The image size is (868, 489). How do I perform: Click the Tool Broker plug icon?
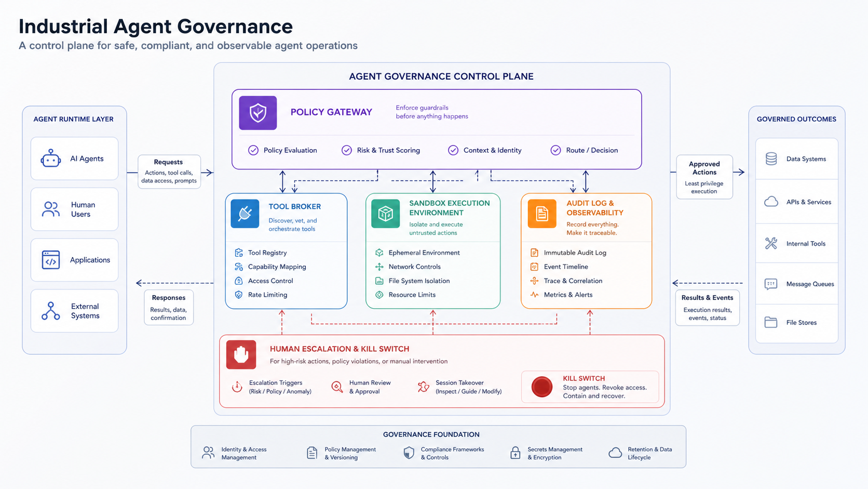coord(245,214)
